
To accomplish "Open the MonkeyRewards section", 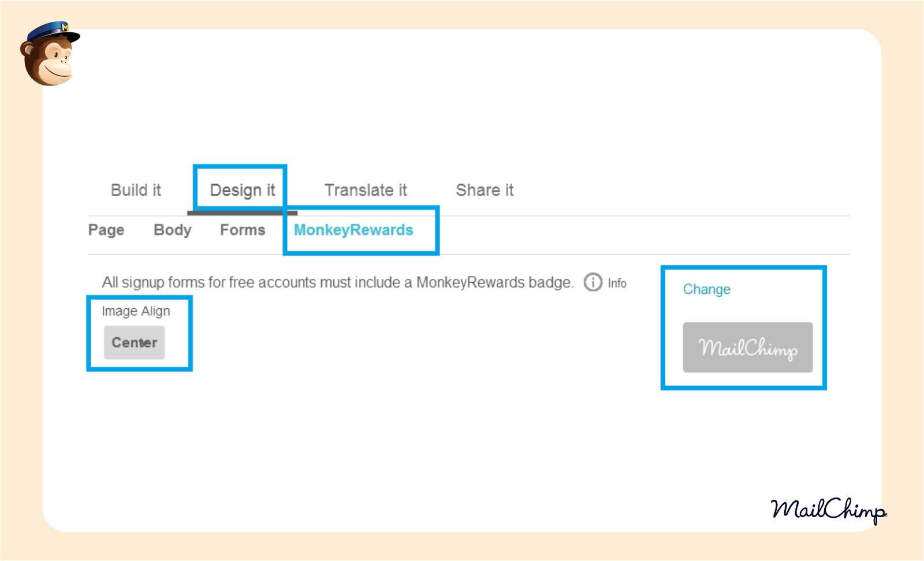I will (x=353, y=230).
